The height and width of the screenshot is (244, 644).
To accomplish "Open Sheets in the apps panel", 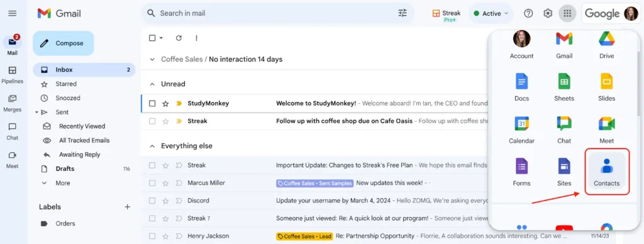I will [x=564, y=87].
